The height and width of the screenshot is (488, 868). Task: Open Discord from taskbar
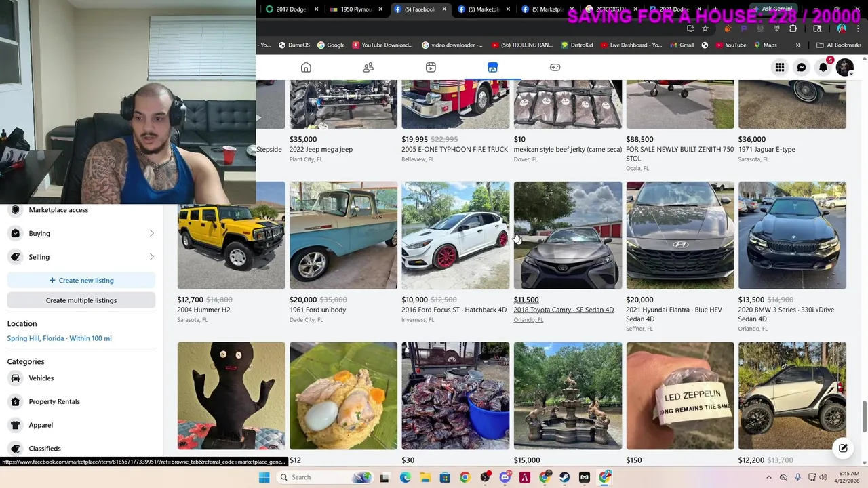505,477
